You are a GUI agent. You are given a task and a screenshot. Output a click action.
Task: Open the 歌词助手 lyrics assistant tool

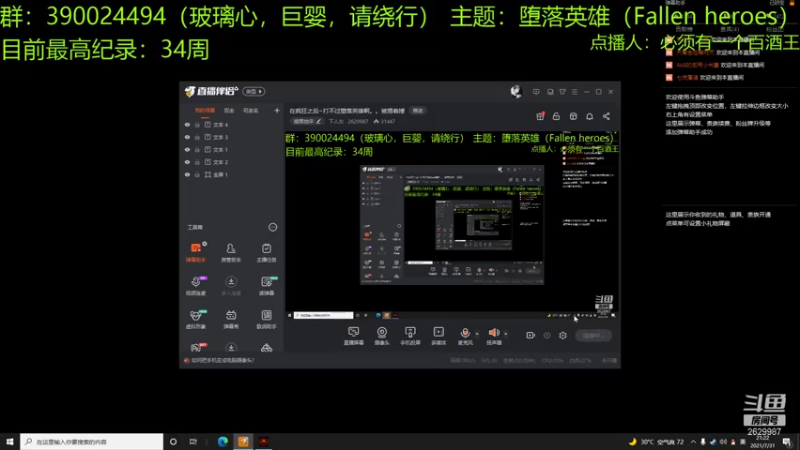coord(266,319)
